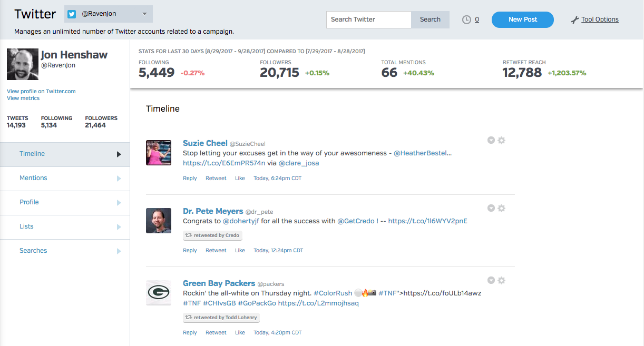Click the Twitter bird icon in account selector
The width and height of the screenshot is (644, 346).
72,14
